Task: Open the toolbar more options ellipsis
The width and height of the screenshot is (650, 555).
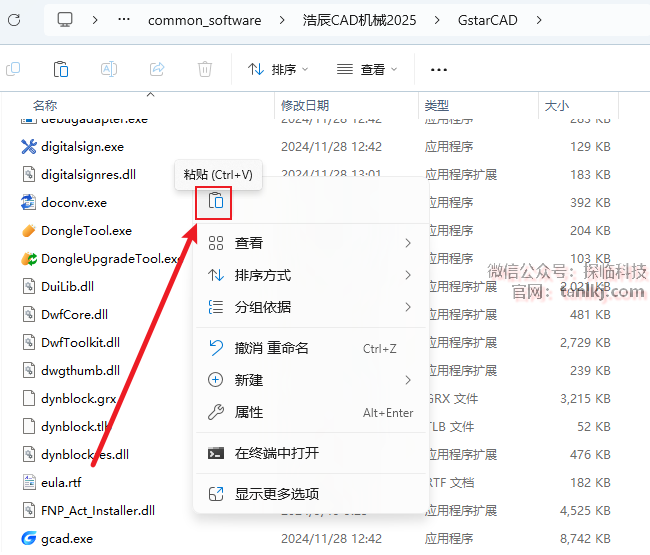Action: 439,70
